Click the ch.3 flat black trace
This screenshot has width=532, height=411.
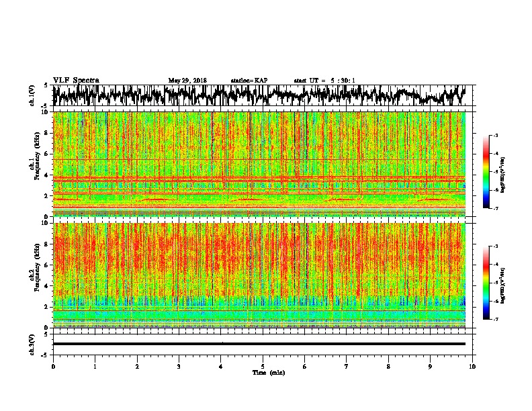click(259, 344)
